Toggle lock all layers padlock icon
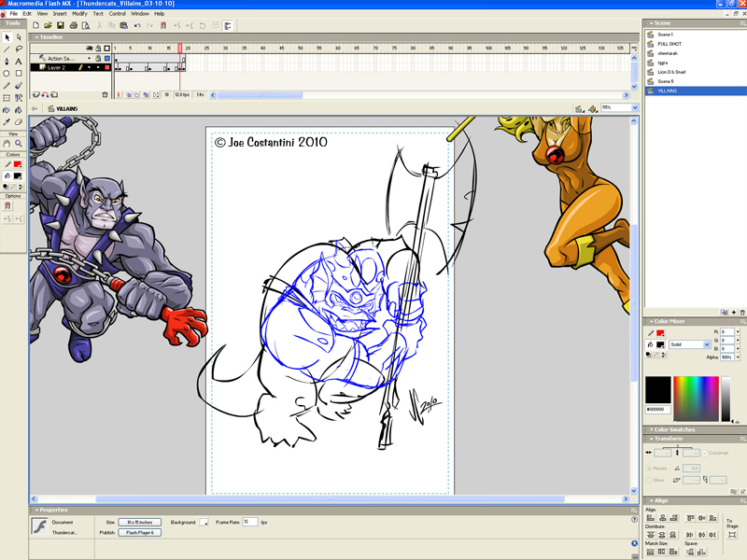Screen dimensions: 747x560 point(98,49)
